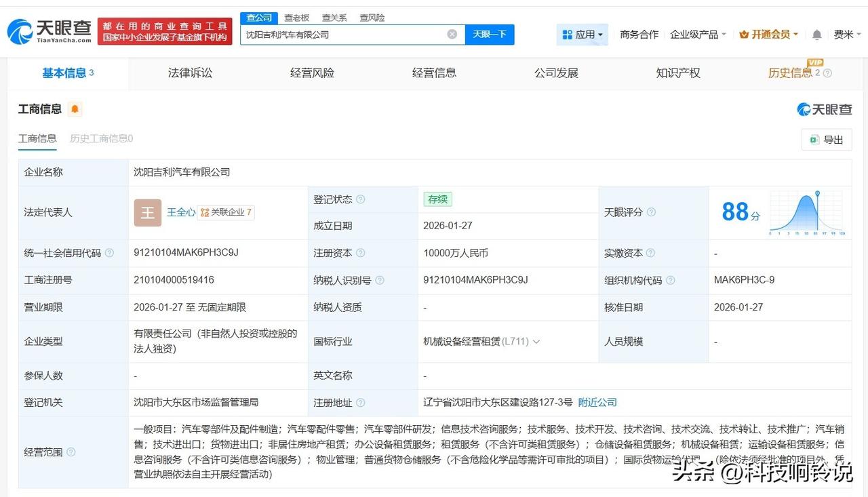
Task: Click the help icon next to 天眼评分
Action: point(650,212)
